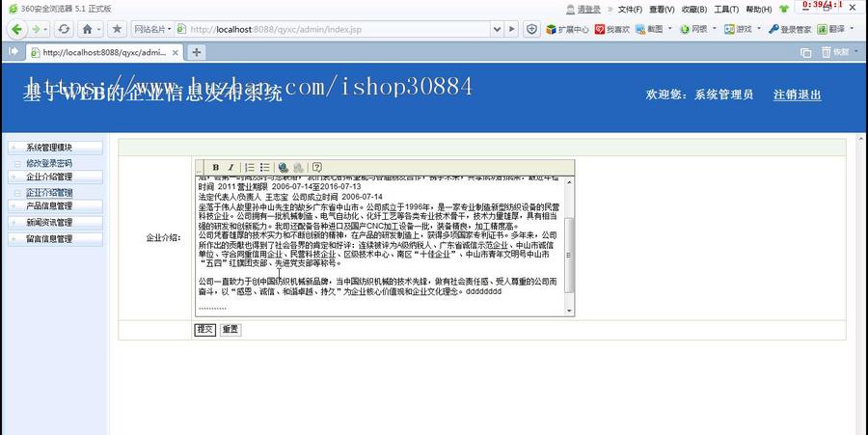
Task: Expand dropdown arrow next to 游戏
Action: (x=759, y=29)
